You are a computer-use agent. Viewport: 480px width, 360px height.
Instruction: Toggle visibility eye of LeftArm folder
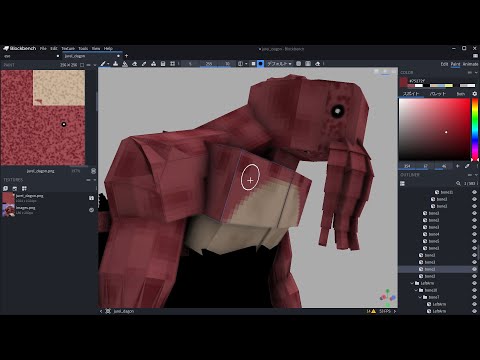[474, 283]
